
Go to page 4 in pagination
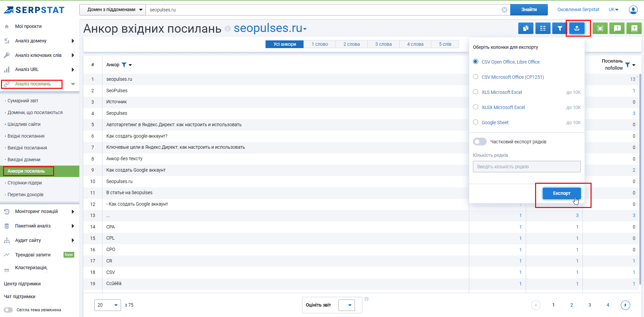608,305
